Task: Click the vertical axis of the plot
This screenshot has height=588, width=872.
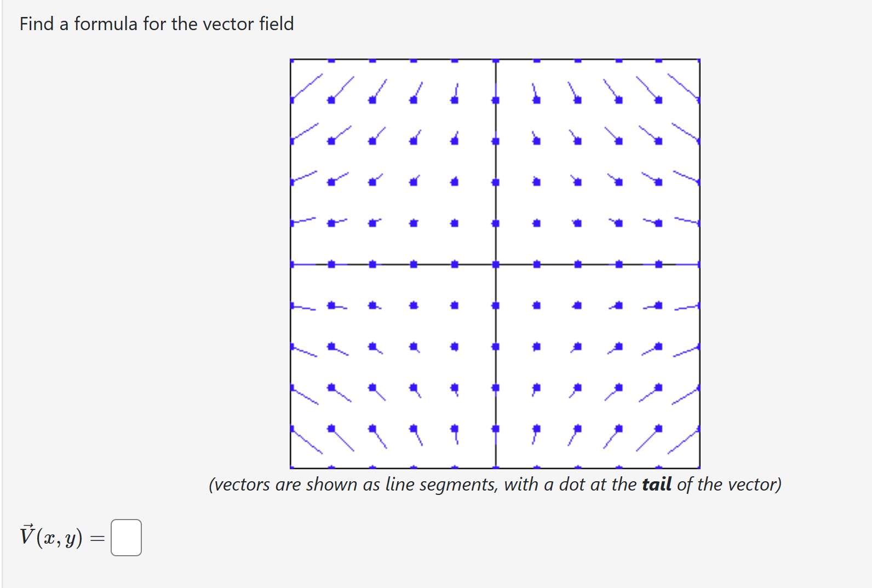Action: coord(495,164)
